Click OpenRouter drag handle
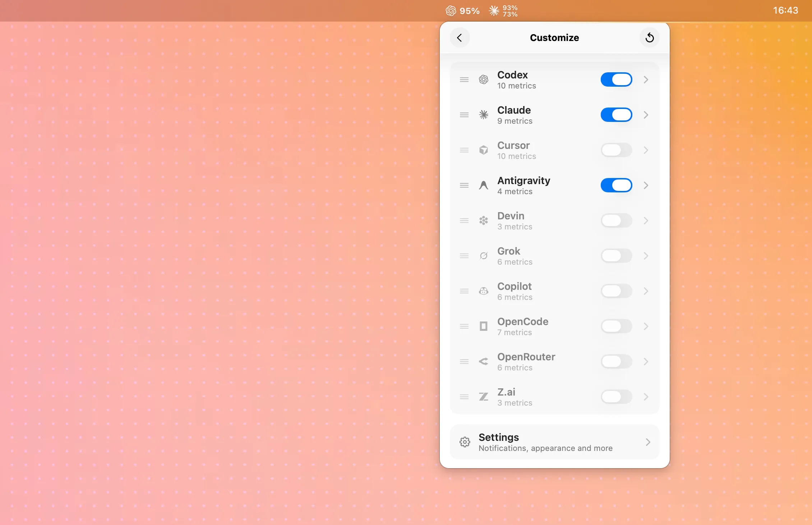The width and height of the screenshot is (812, 525). (x=464, y=361)
